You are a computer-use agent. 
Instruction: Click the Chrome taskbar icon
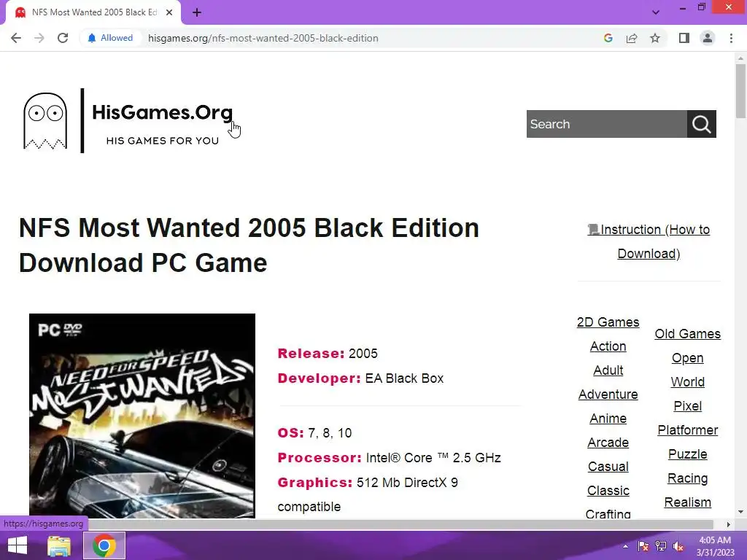(104, 545)
